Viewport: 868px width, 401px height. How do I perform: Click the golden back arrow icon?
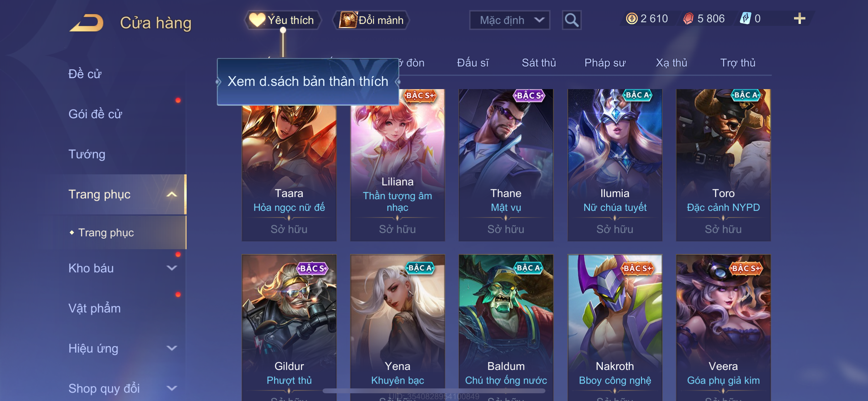[x=87, y=23]
